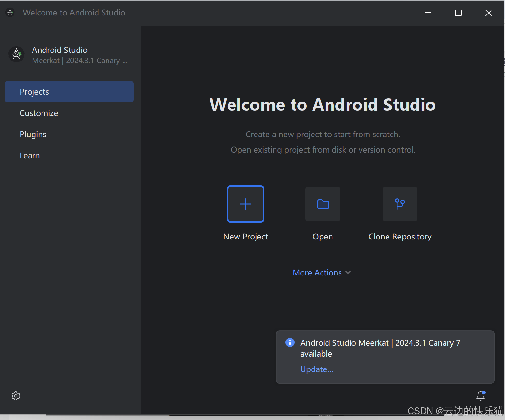Close the Welcome to Android Studio window
The image size is (505, 420).
tap(489, 13)
